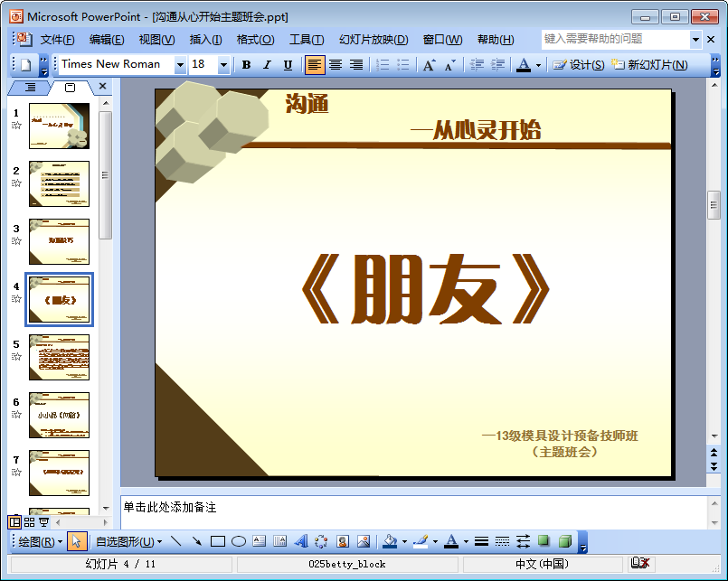Center align the text
Image resolution: width=728 pixels, height=581 pixels.
[x=336, y=65]
